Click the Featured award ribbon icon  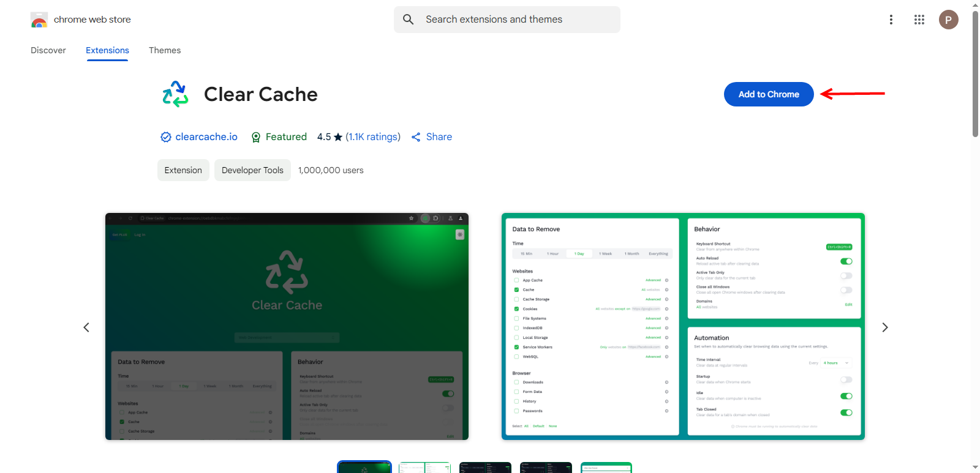(x=256, y=137)
